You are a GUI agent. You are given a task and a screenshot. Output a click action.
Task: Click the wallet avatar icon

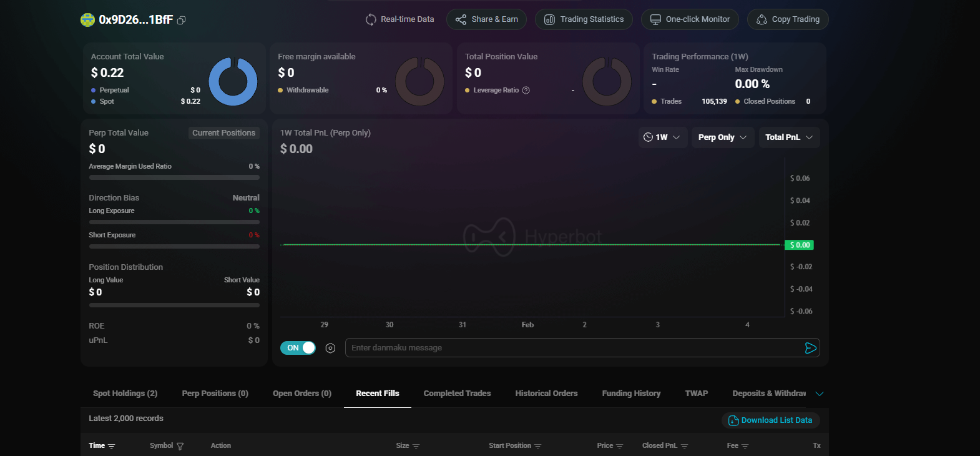tap(87, 20)
